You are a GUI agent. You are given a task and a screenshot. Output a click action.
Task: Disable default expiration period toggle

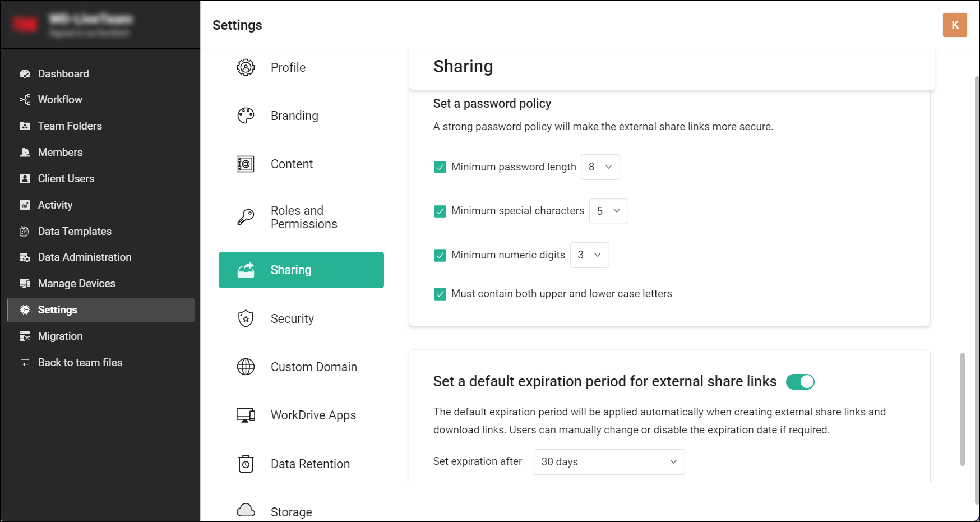point(800,382)
